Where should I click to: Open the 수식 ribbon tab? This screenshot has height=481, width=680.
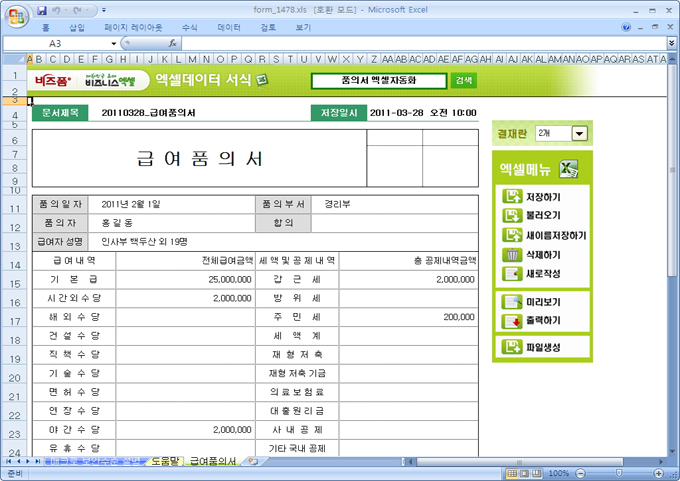coord(190,28)
